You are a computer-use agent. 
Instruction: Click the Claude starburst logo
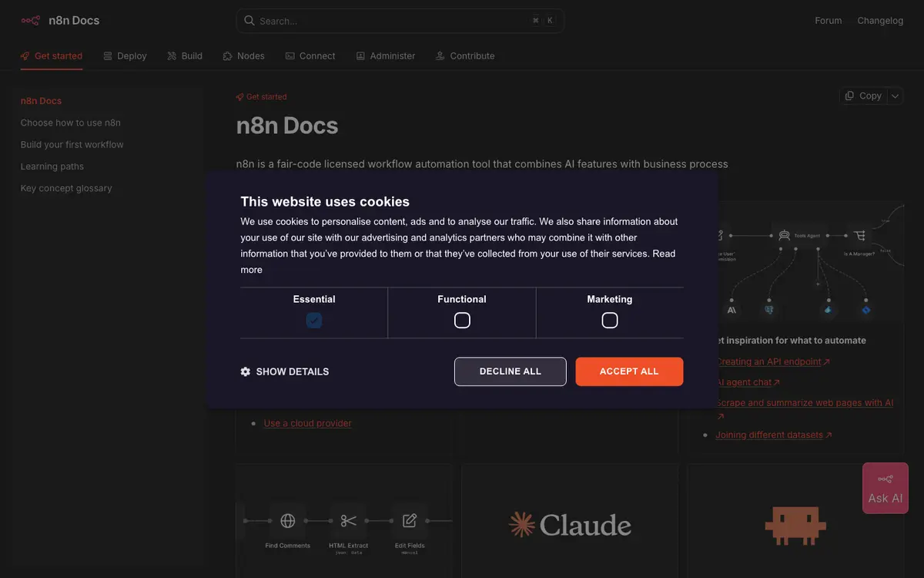[x=522, y=525]
